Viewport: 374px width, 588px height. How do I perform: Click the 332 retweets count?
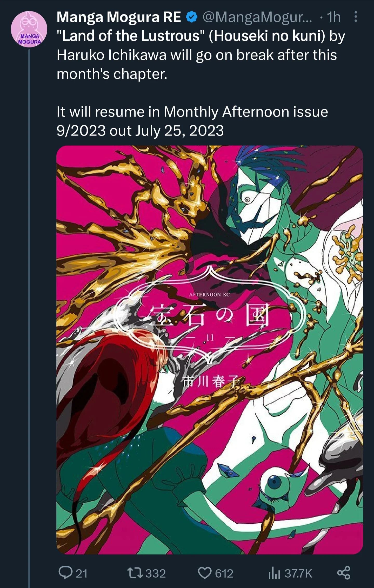click(155, 573)
